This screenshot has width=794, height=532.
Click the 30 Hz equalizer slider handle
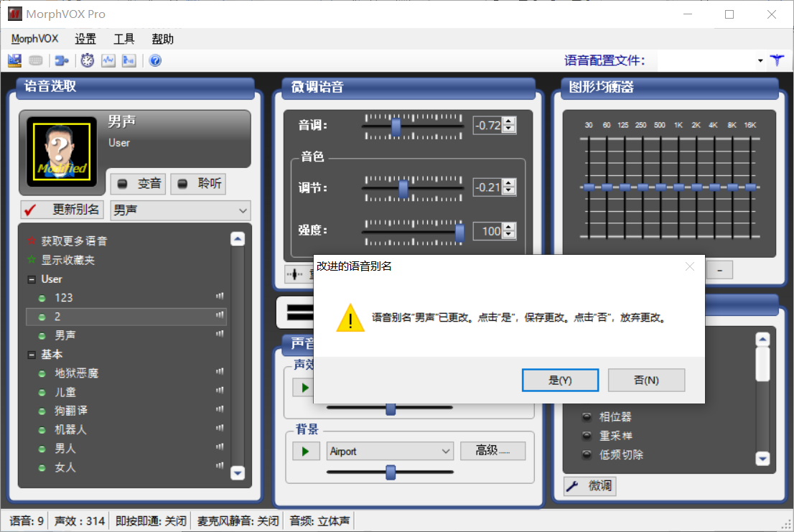589,187
